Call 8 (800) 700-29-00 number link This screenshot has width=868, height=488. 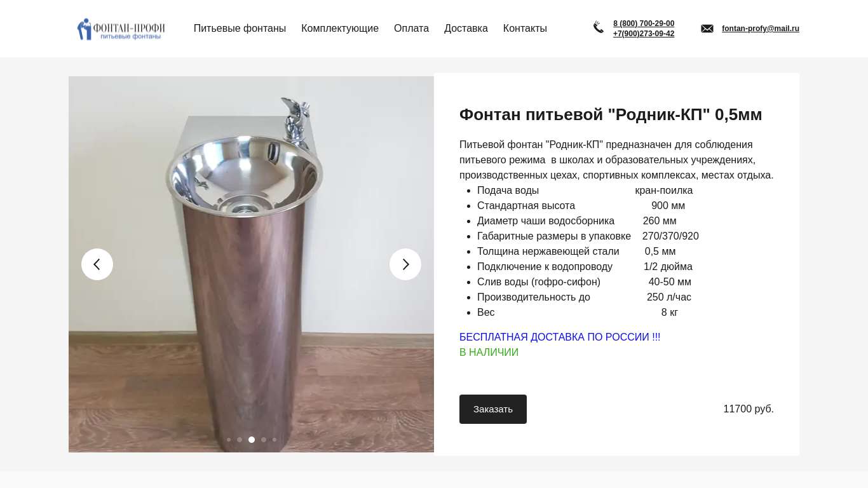pos(644,24)
